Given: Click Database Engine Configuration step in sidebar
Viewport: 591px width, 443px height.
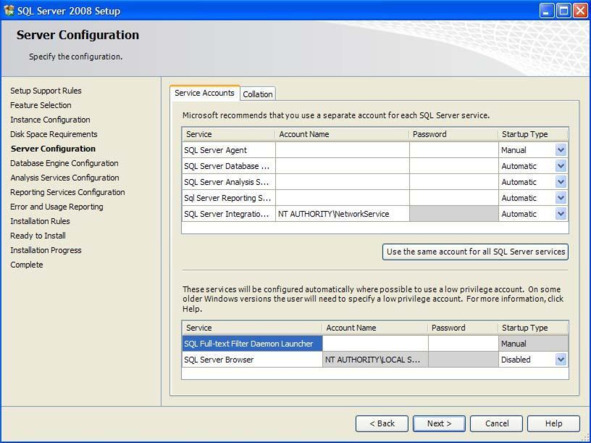Looking at the screenshot, I should pos(64,163).
